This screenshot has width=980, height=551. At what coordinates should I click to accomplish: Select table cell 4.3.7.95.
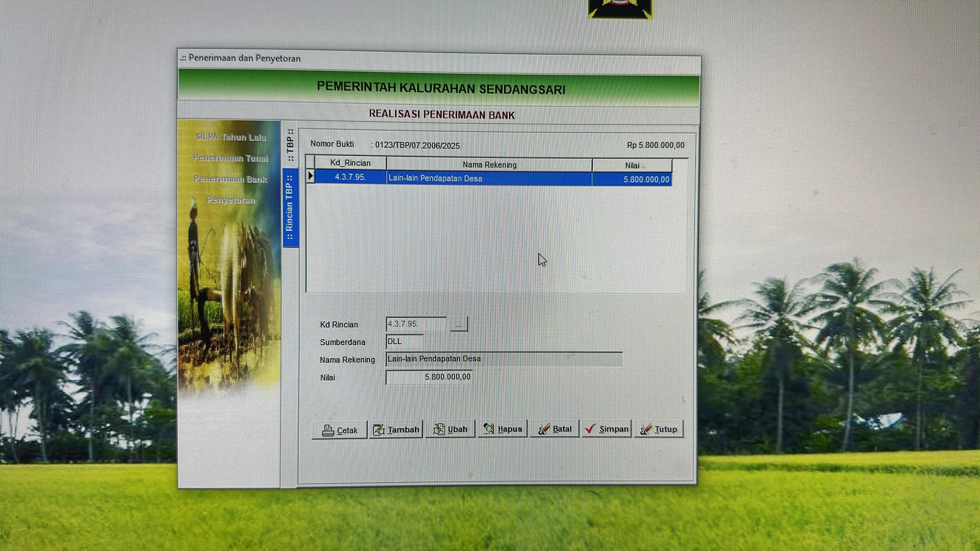coord(351,177)
